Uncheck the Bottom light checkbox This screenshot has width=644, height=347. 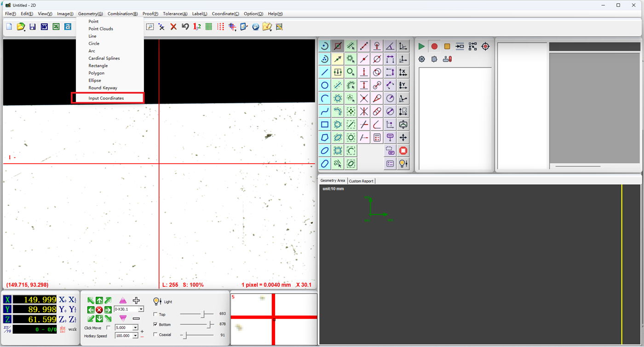[x=155, y=324]
